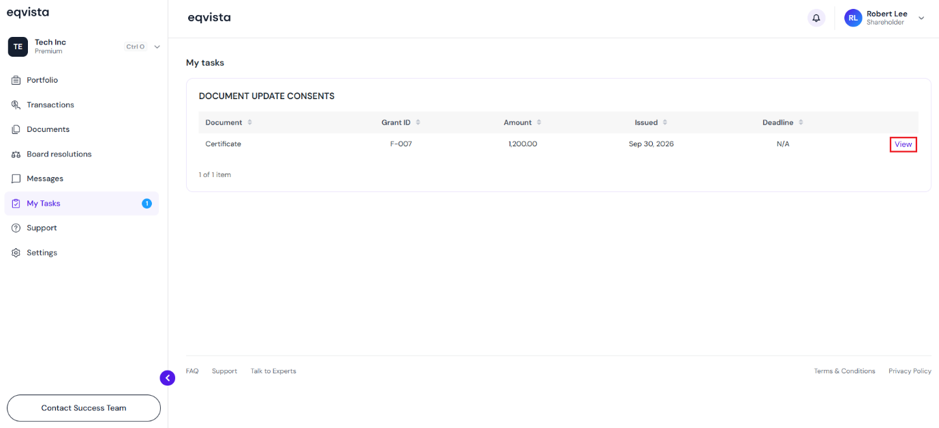Click the F-007 grant ID cell

[x=401, y=144]
